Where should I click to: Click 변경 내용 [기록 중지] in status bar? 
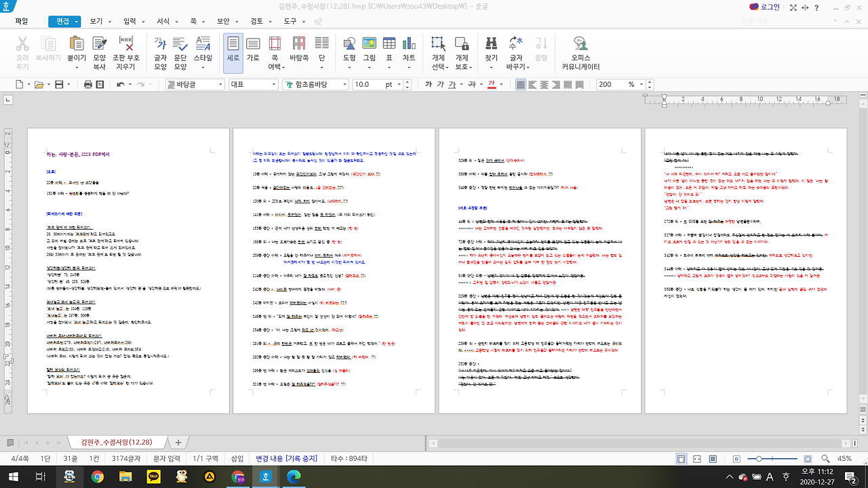286,459
